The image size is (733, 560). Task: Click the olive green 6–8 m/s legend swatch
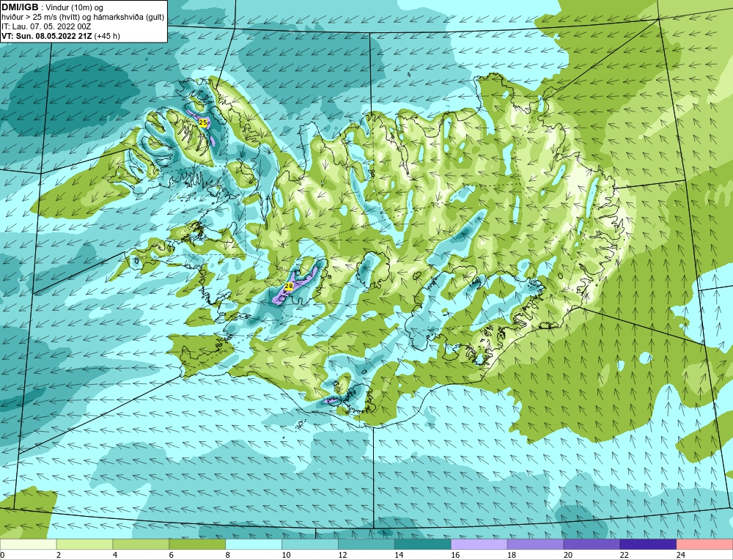point(197,545)
